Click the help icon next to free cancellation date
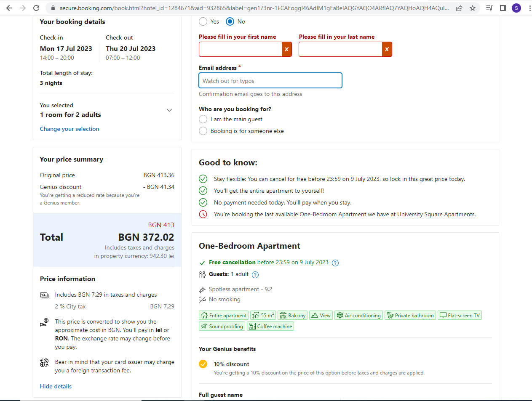532x401 pixels. click(335, 263)
